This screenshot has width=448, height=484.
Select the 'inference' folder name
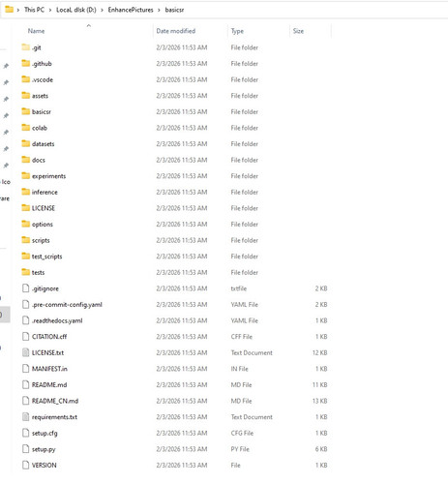pos(45,193)
